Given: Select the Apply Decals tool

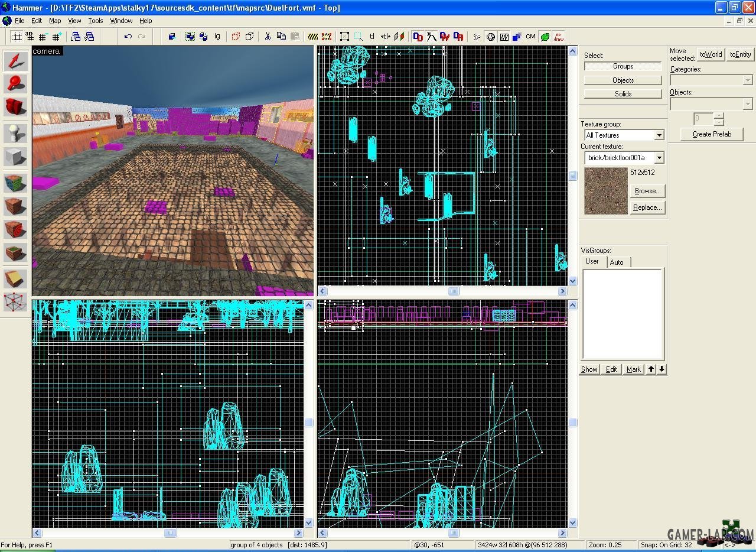Looking at the screenshot, I should pos(15,229).
